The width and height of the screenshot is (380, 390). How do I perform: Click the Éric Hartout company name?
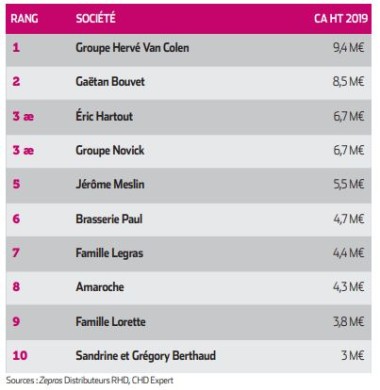click(x=104, y=116)
